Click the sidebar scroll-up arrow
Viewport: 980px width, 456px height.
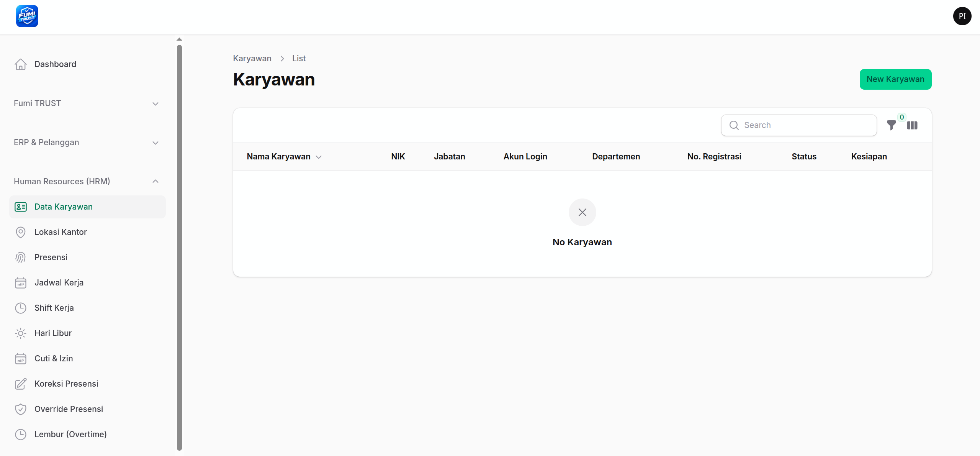click(x=179, y=39)
